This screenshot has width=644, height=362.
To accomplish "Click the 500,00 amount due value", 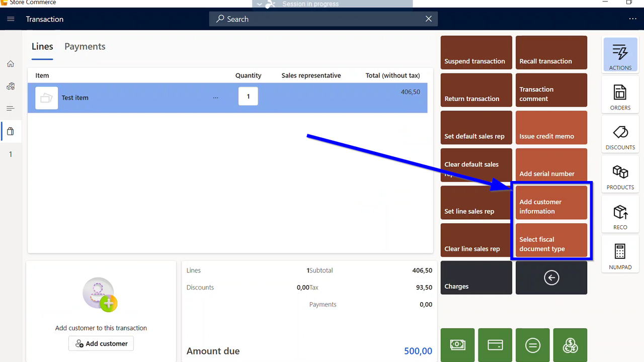I will click(x=418, y=351).
